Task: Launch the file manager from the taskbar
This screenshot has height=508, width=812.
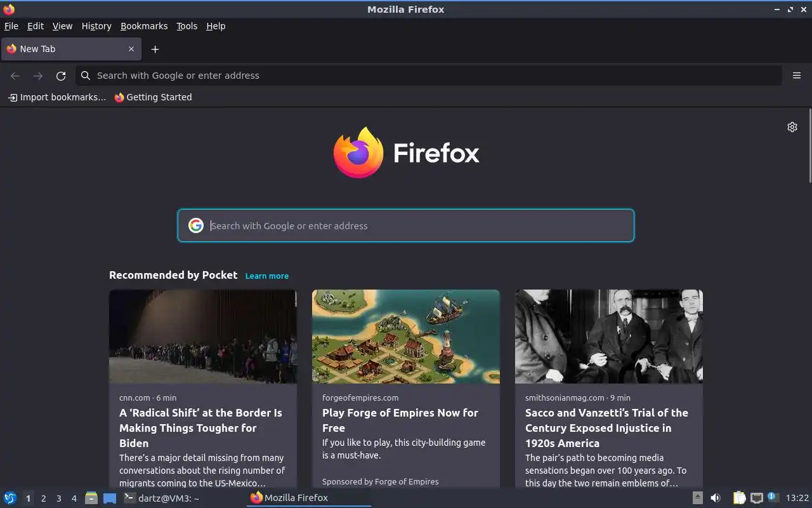Action: coord(91,498)
